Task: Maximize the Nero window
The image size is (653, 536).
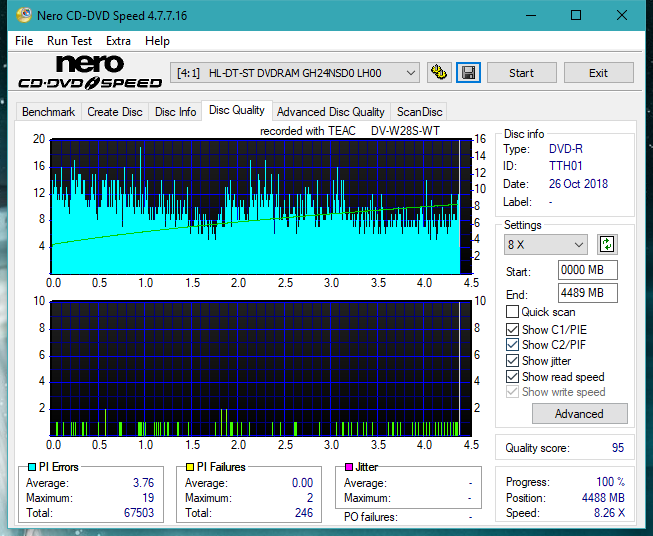Action: [576, 15]
